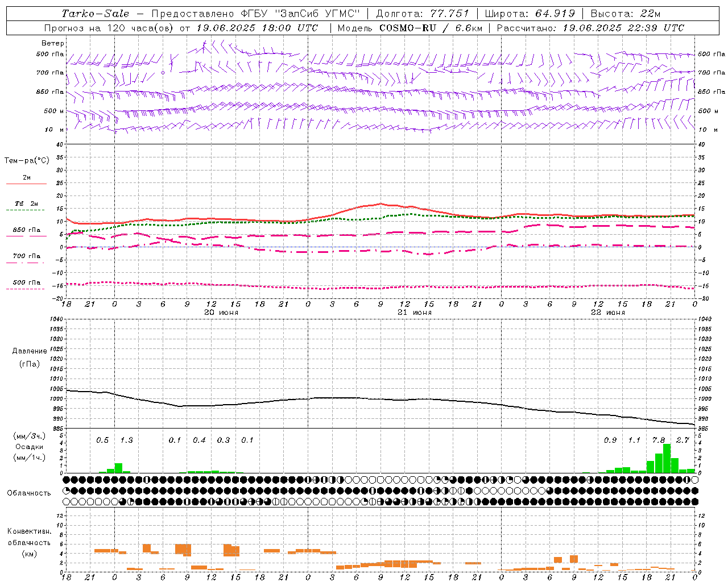Click 'Прогноз на 120 часа(ов)' forecast text

109,28
